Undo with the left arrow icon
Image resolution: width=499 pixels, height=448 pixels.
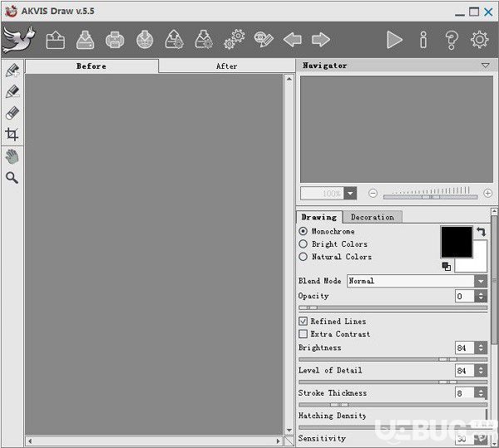click(x=293, y=40)
